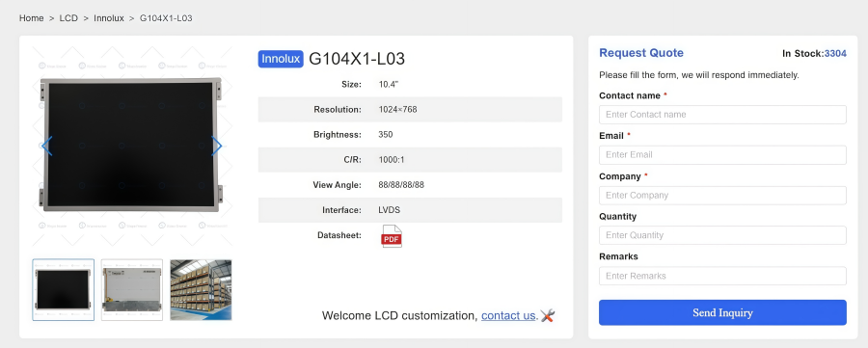Click the resolution value 1024×768
The height and width of the screenshot is (348, 868).
(397, 110)
